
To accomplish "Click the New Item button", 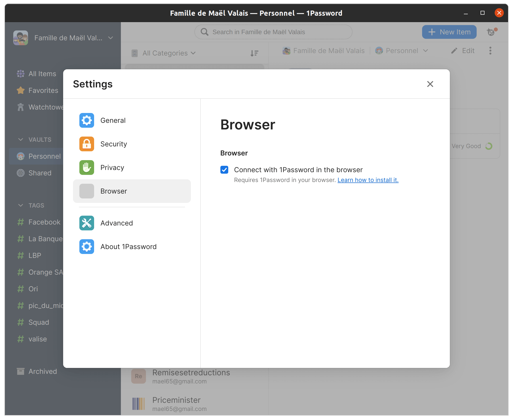I will (x=449, y=32).
